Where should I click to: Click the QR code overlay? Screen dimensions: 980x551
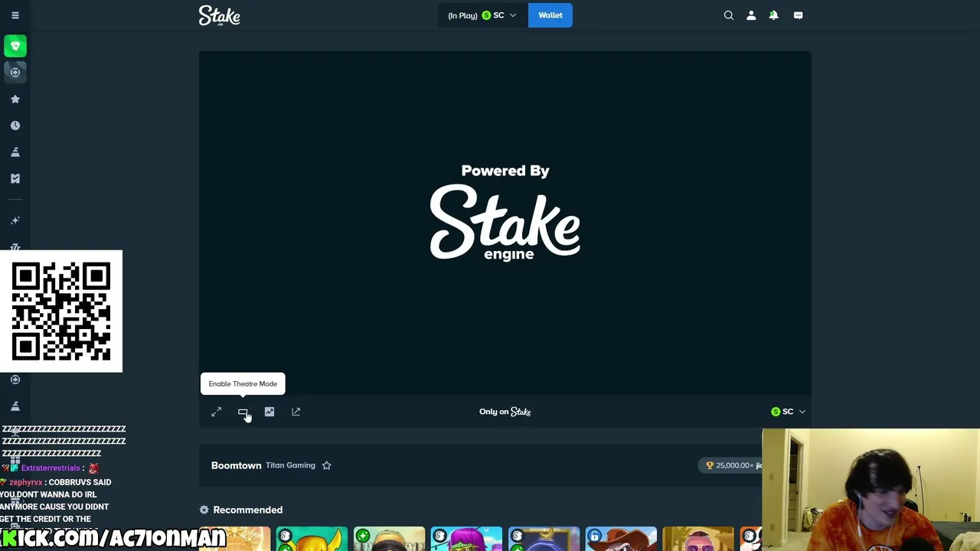pos(61,311)
